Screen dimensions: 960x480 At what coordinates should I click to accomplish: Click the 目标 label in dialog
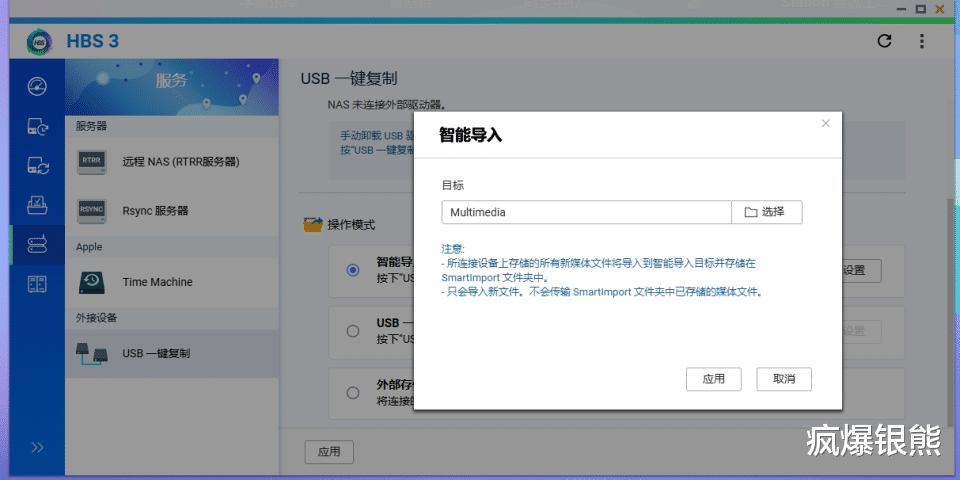453,185
